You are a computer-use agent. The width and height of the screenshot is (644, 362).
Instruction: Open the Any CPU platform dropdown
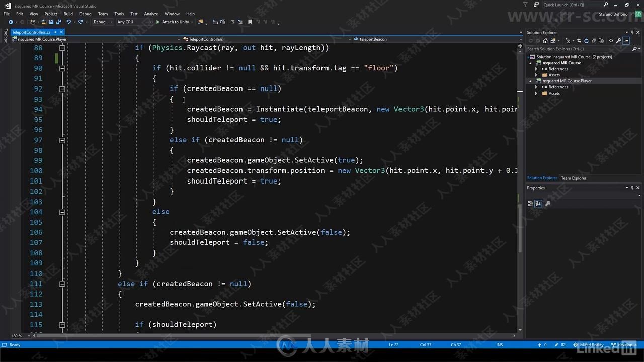134,22
